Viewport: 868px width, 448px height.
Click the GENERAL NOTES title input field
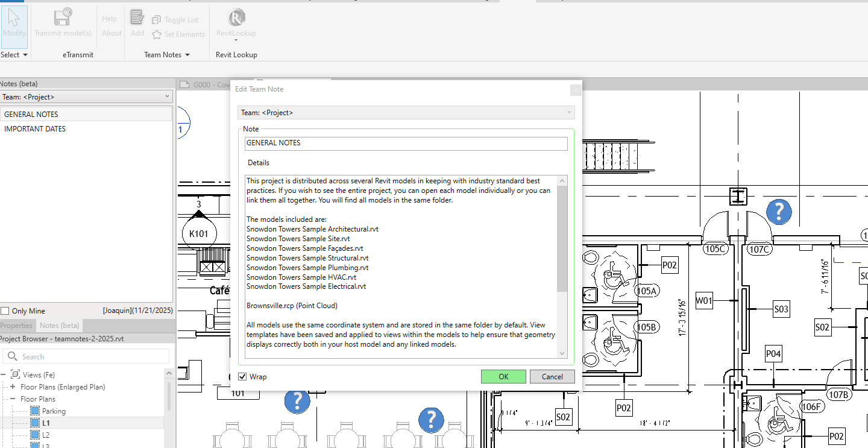[x=406, y=144]
